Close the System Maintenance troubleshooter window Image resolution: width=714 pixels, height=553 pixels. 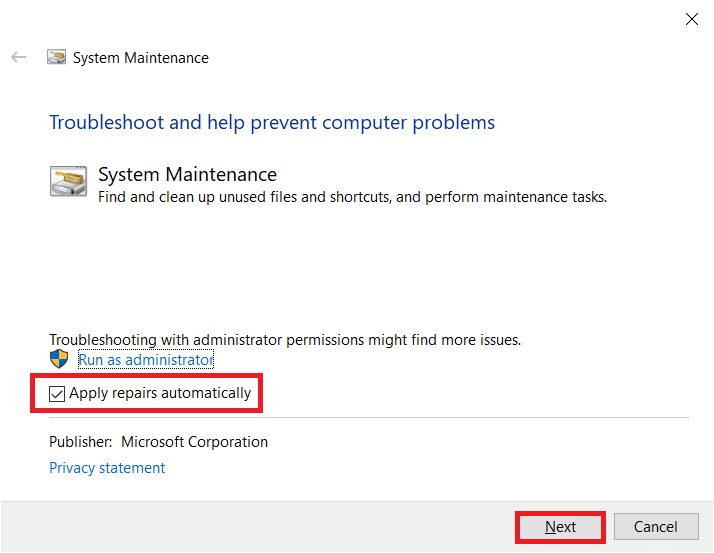click(x=691, y=18)
